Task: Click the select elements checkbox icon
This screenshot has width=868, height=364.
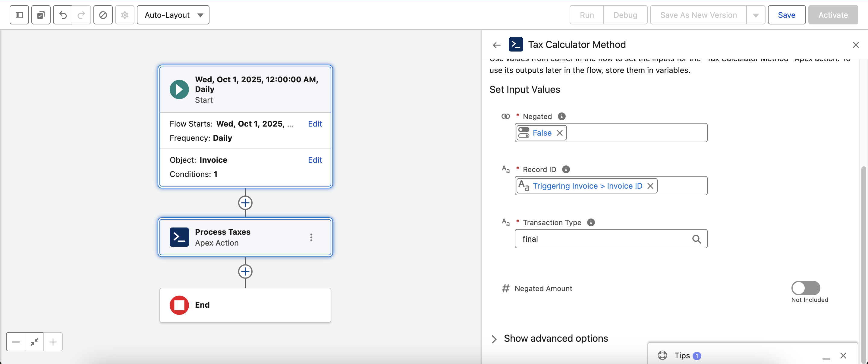Action: coord(41,15)
